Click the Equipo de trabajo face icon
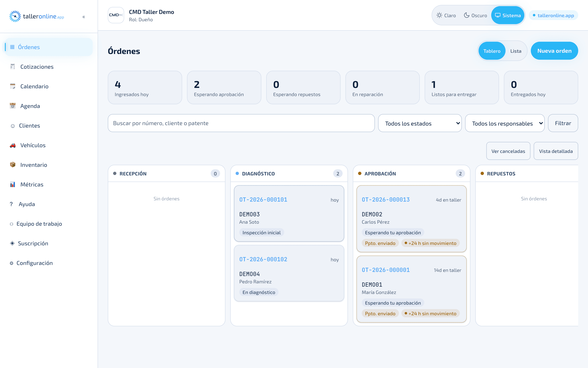The width and height of the screenshot is (588, 368). click(11, 224)
